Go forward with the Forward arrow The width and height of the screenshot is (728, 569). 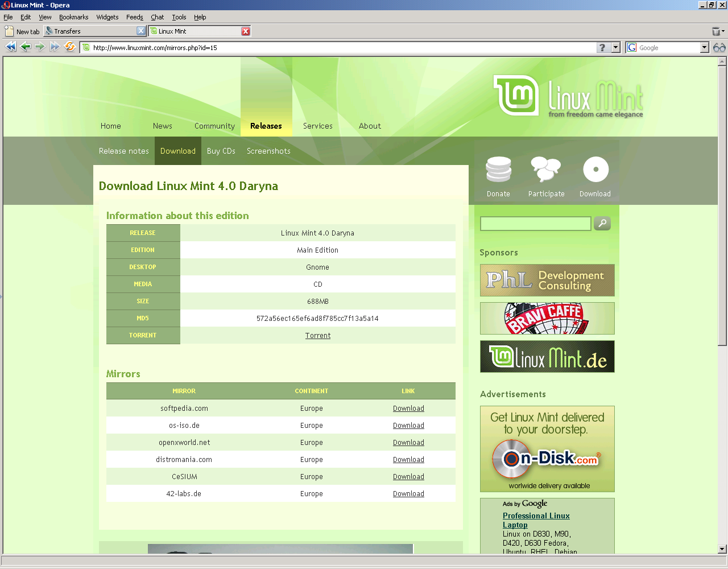[x=40, y=47]
